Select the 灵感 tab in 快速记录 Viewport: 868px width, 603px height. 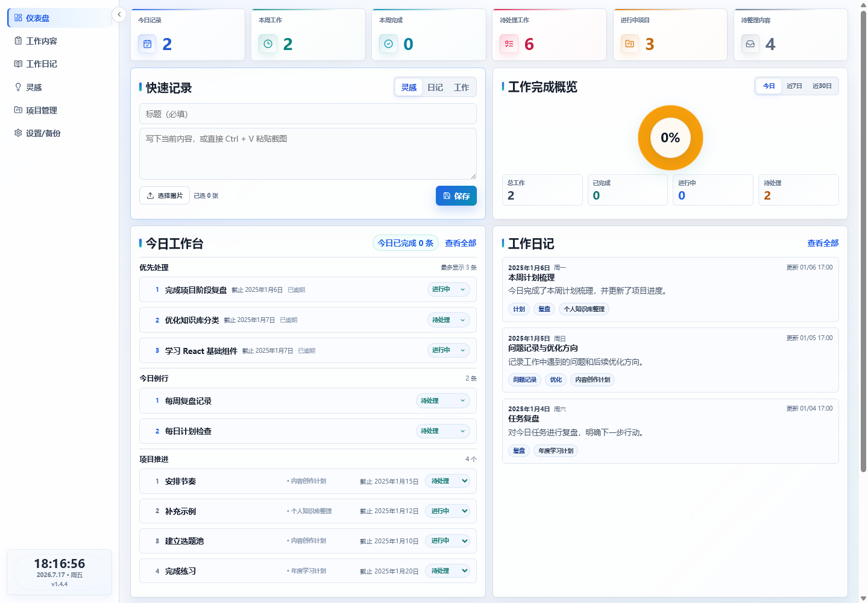point(409,87)
